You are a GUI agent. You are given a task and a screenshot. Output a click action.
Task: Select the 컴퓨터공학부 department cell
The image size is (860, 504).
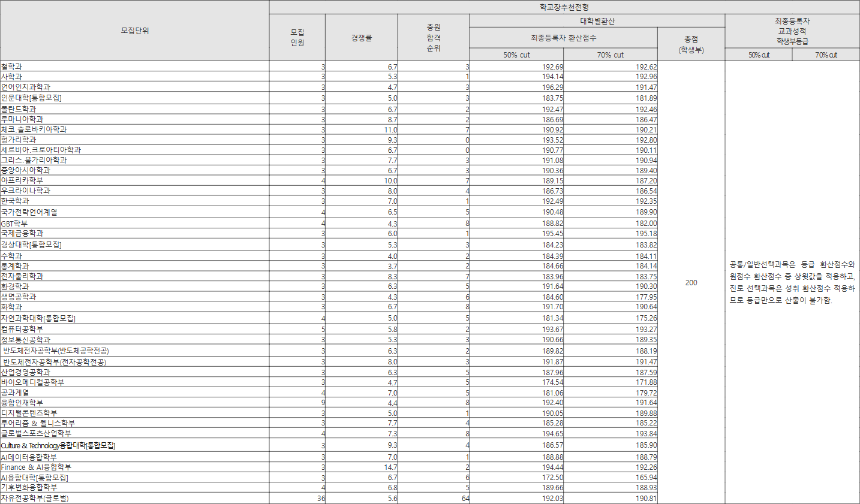(22, 329)
